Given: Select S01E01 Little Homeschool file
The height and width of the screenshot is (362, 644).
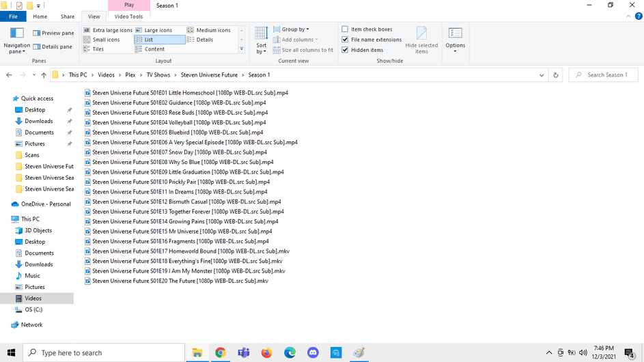Looking at the screenshot, I should pyautogui.click(x=186, y=93).
